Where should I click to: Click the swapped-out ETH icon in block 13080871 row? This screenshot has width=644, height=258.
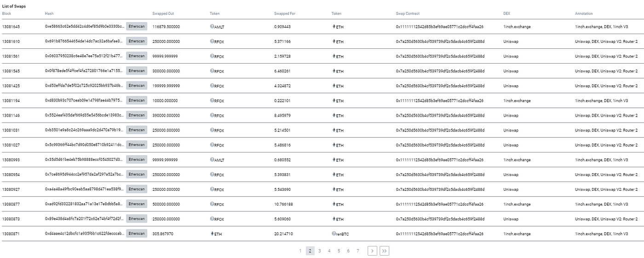click(212, 234)
